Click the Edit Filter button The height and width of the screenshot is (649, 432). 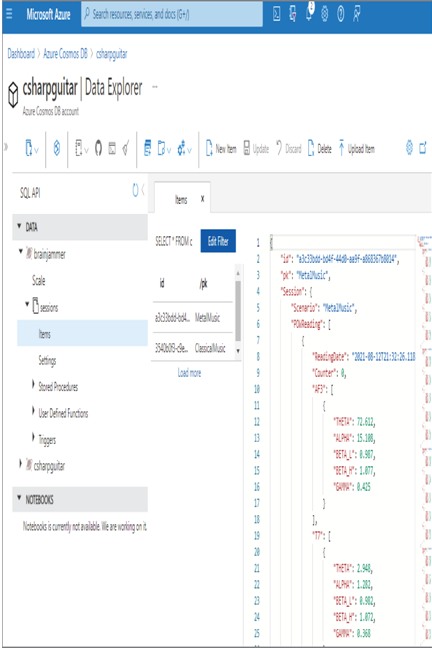[x=218, y=241]
